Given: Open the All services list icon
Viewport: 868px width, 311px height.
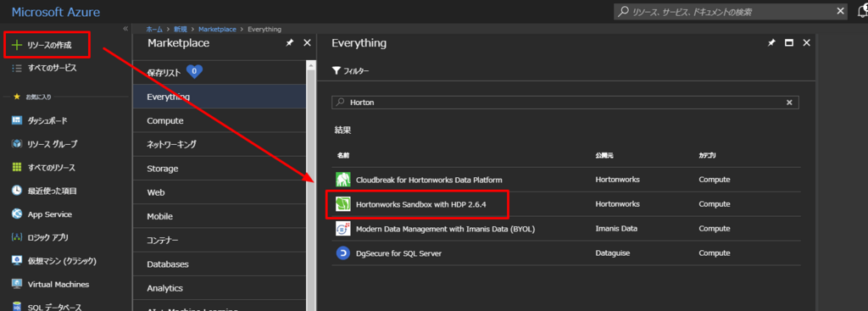Looking at the screenshot, I should [17, 69].
